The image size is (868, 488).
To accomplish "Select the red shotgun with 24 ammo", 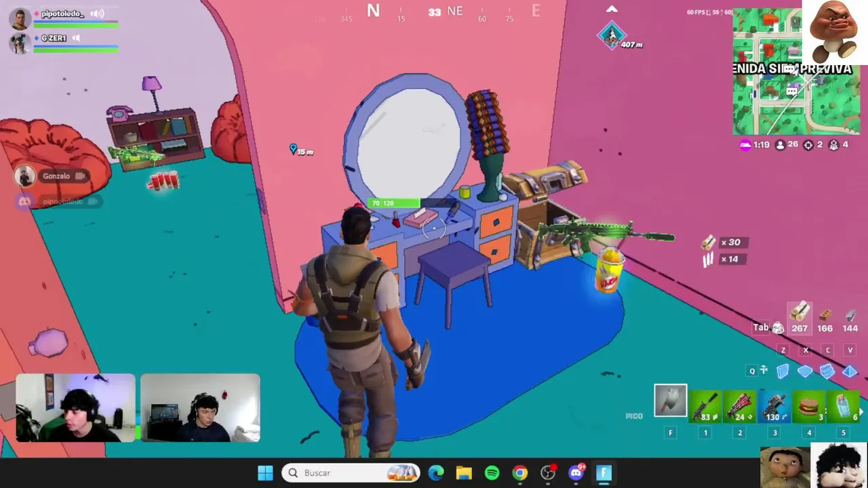I will pyautogui.click(x=740, y=407).
